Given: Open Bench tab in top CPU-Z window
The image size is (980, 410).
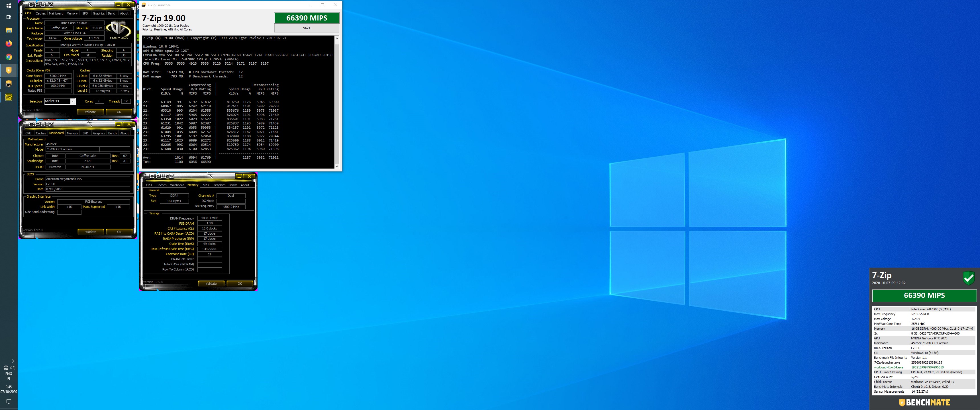Looking at the screenshot, I should click(x=112, y=13).
